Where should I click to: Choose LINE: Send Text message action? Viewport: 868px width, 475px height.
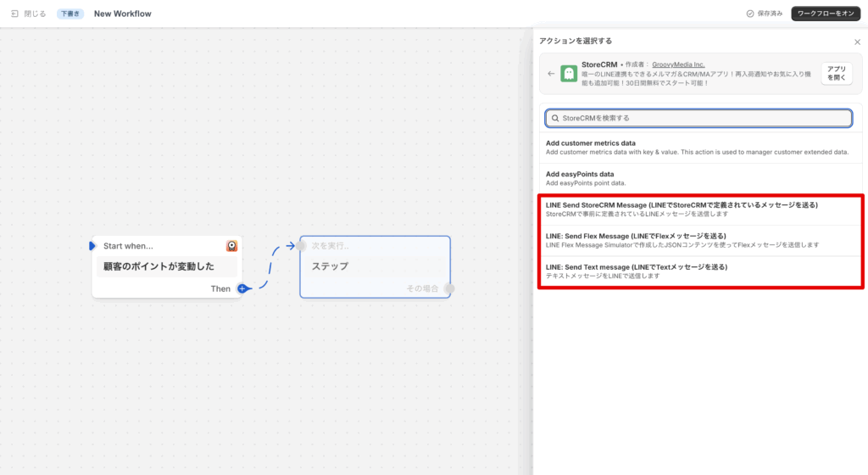point(701,271)
